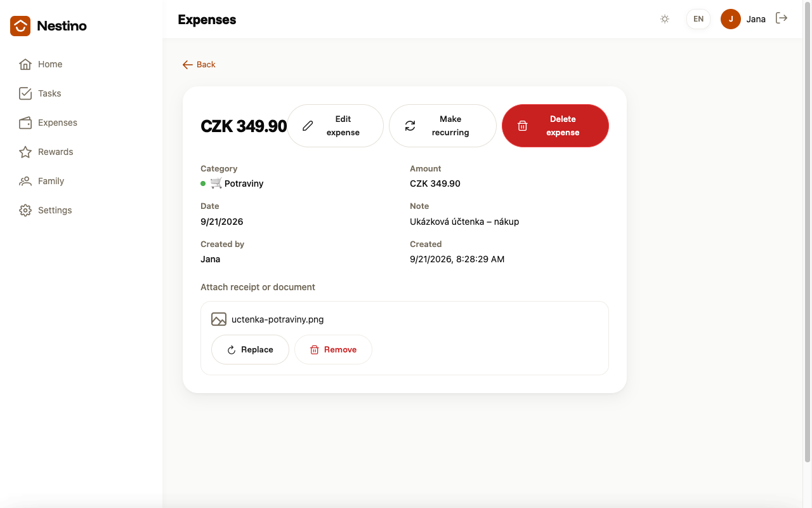
Task: Go back using the Back link
Action: coord(199,64)
